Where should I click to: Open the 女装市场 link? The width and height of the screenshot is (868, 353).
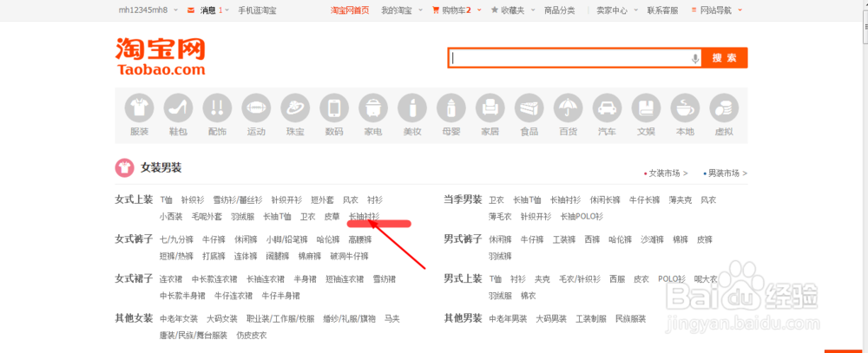click(666, 173)
